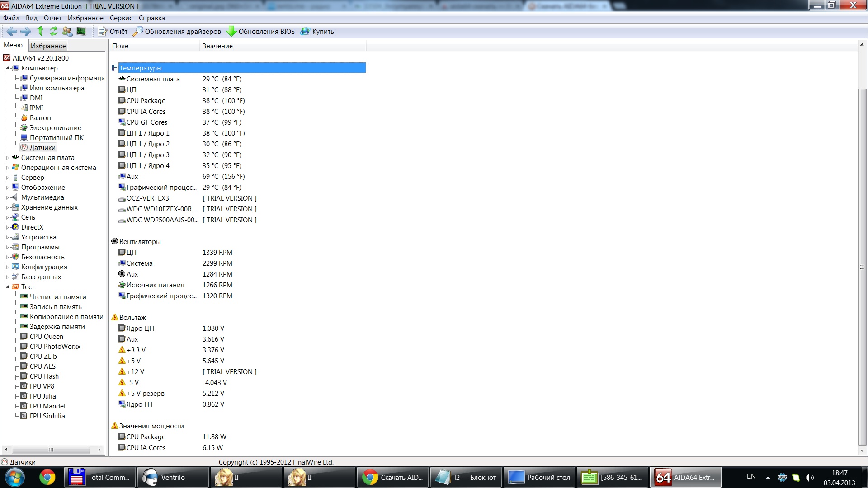Click the users/manage toolbar icon

click(x=67, y=31)
